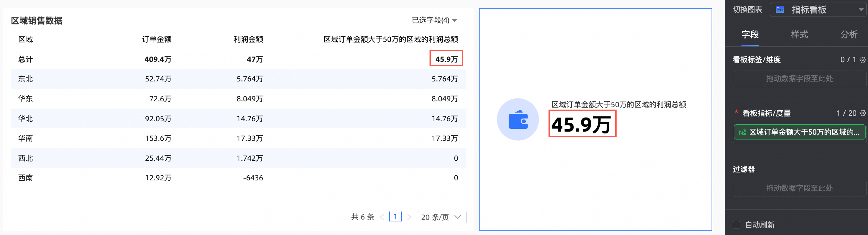Select page 1 in pagination
This screenshot has height=235, width=868.
pos(395,217)
